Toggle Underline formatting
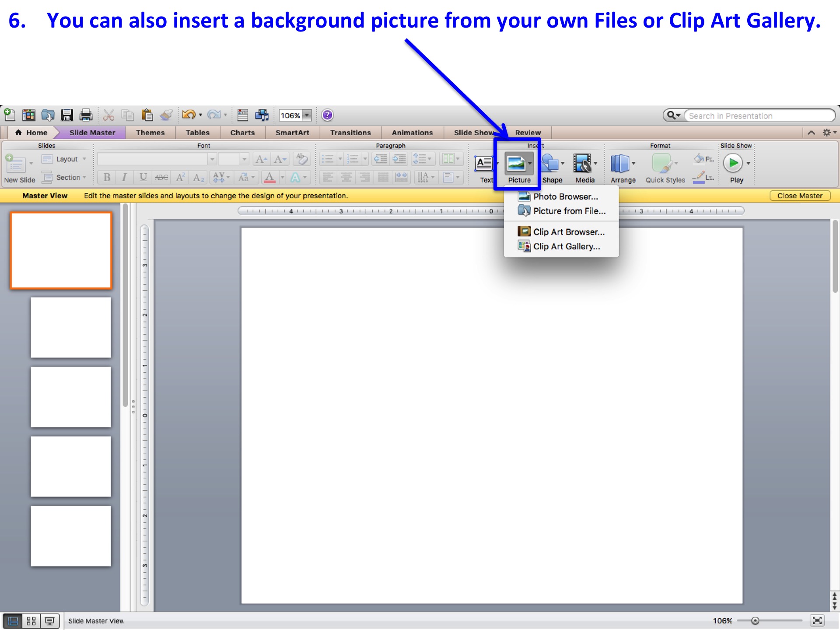Viewport: 840px width, 630px height. pos(143,177)
